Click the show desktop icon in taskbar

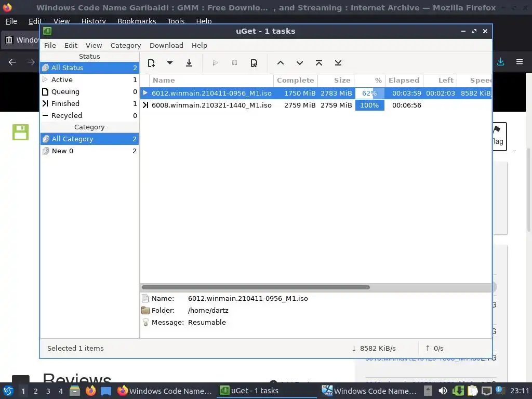pyautogui.click(x=106, y=391)
